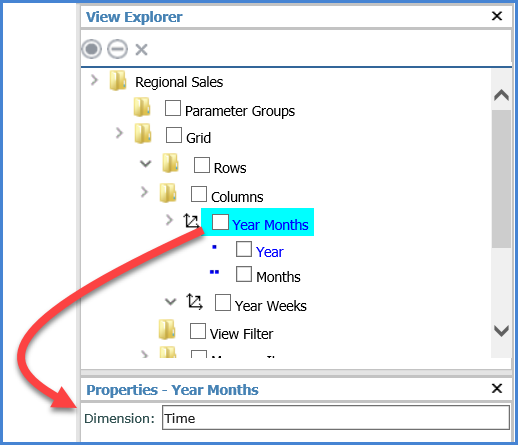Screen dimensions: 518x445
Task: Expand the Regional Sales node
Action: pos(94,80)
